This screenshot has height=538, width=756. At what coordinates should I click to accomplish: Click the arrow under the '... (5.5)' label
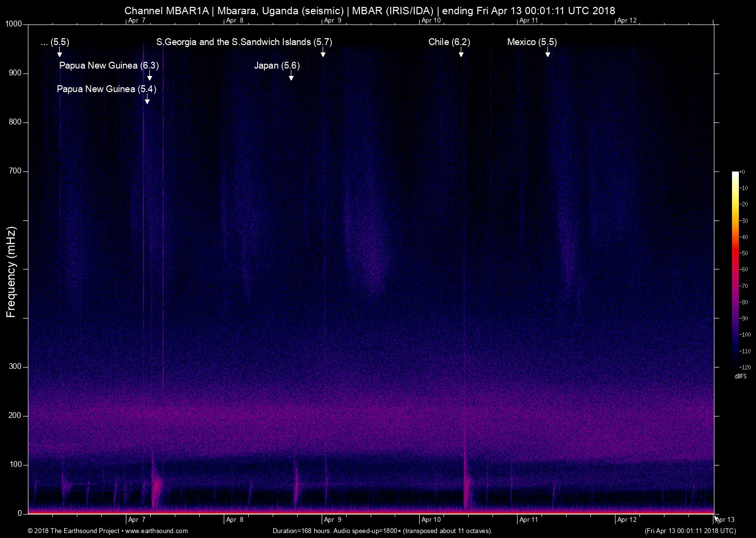click(60, 53)
